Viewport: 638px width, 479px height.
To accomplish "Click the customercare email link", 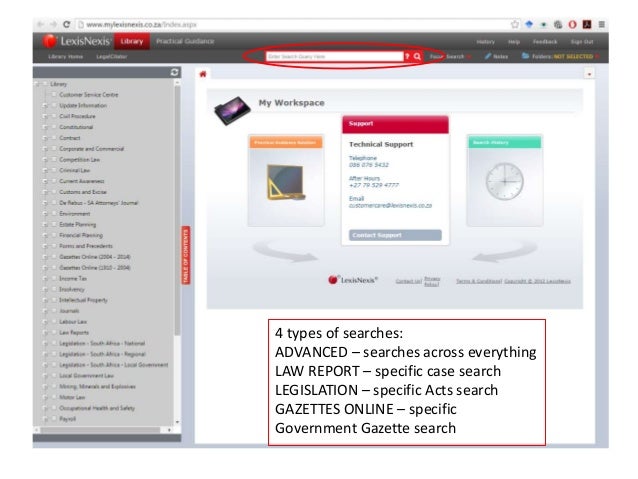I will click(x=390, y=206).
